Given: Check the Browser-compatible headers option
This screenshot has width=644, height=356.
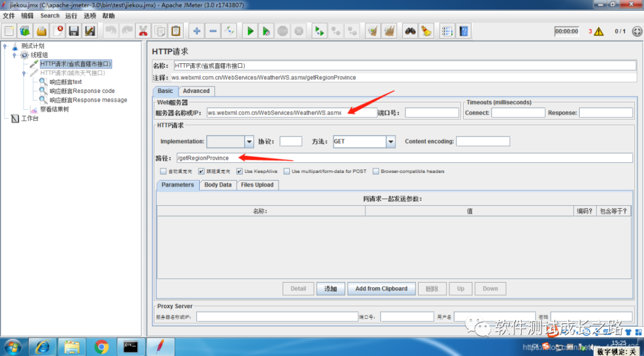Looking at the screenshot, I should 376,171.
